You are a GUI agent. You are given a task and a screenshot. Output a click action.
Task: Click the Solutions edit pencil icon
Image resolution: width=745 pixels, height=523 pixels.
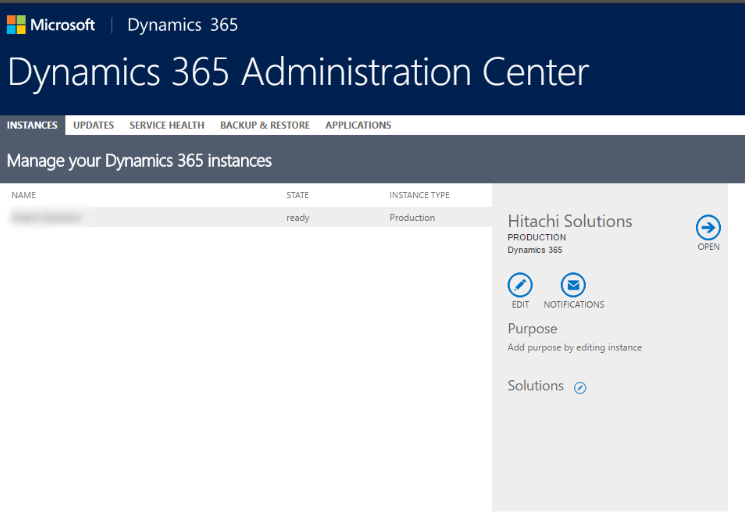[580, 388]
